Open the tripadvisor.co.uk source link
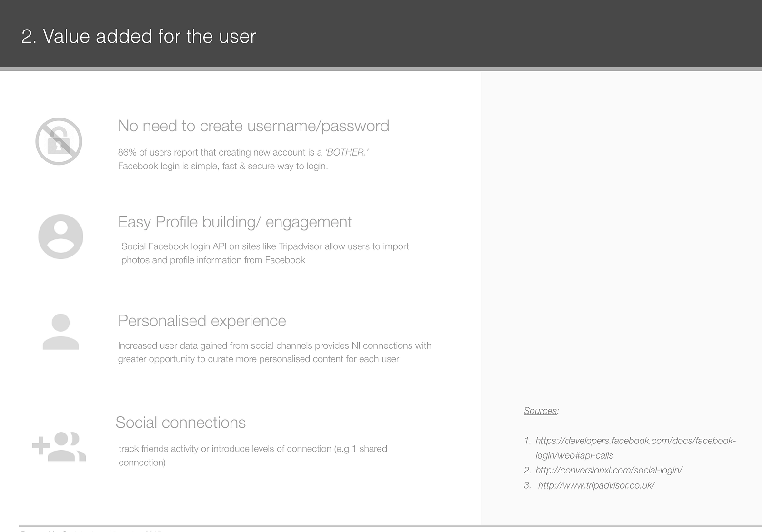 pos(596,485)
